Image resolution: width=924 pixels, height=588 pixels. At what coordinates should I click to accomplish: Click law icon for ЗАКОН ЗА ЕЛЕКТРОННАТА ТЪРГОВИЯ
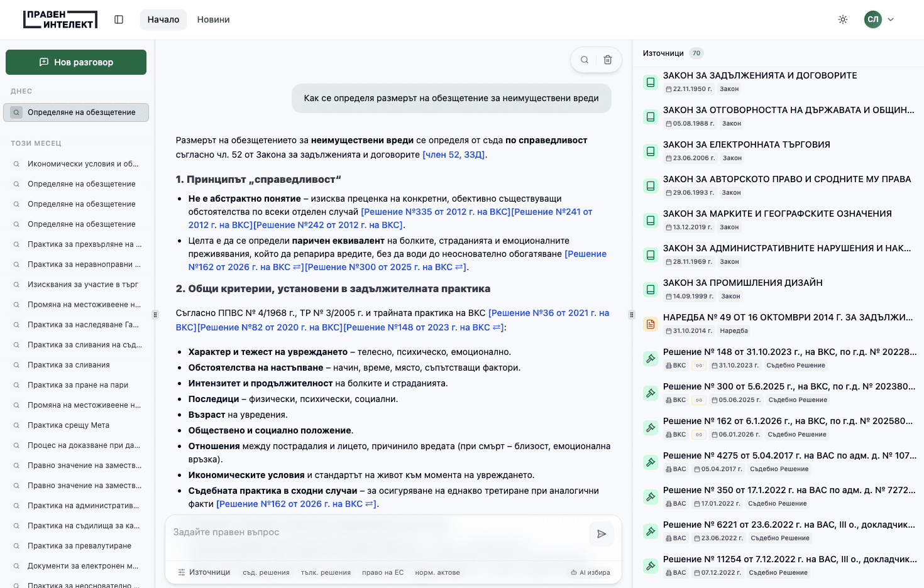tap(651, 151)
